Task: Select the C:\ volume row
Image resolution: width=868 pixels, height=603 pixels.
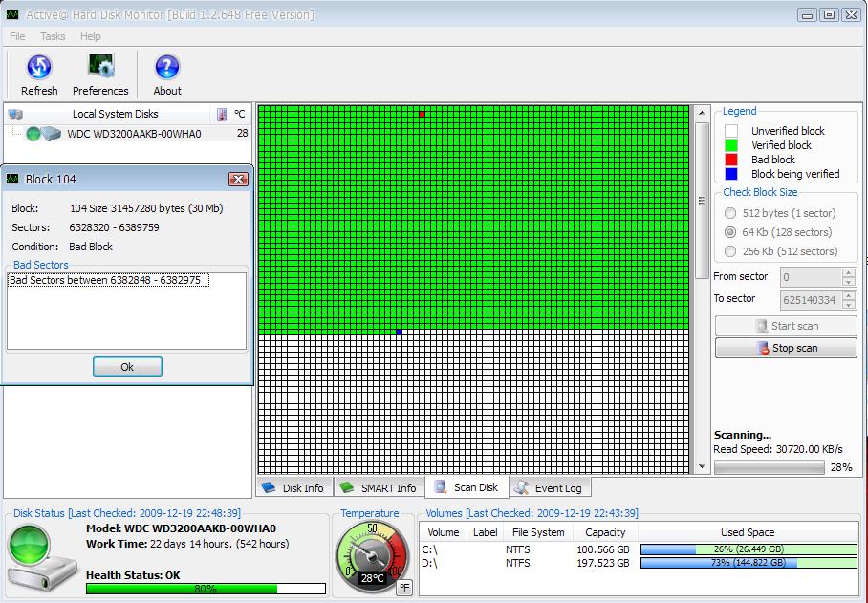Action: (x=640, y=549)
